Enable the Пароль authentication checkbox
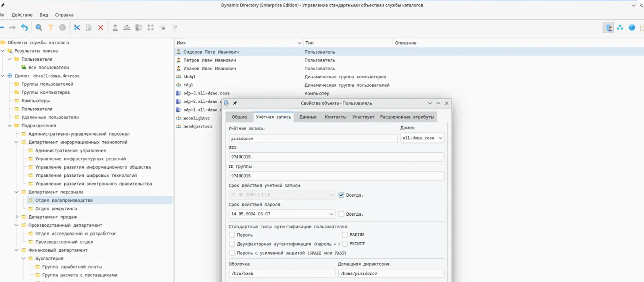The image size is (644, 282). coord(232,235)
